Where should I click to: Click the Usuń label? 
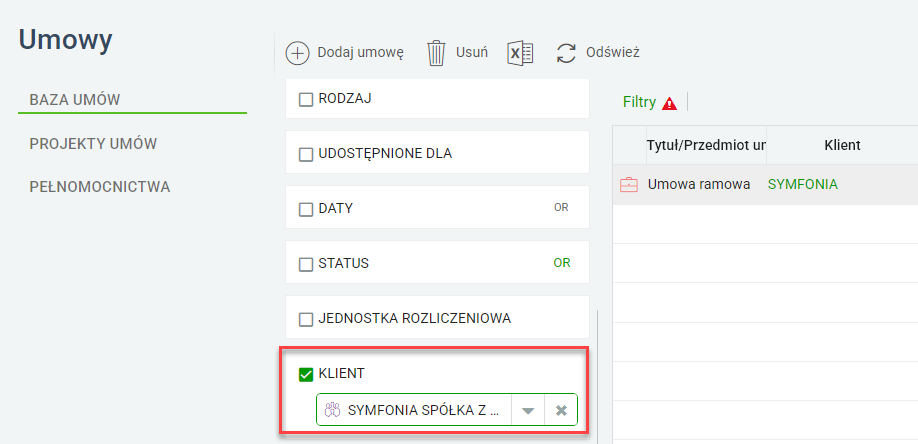pos(472,53)
